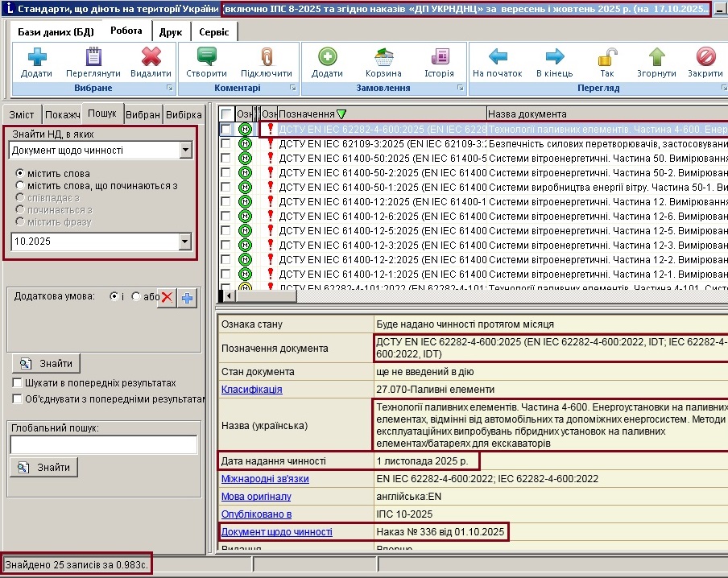The image size is (728, 578).
Task: Select radio 'містить слова, що починаються з'
Action: (x=21, y=186)
